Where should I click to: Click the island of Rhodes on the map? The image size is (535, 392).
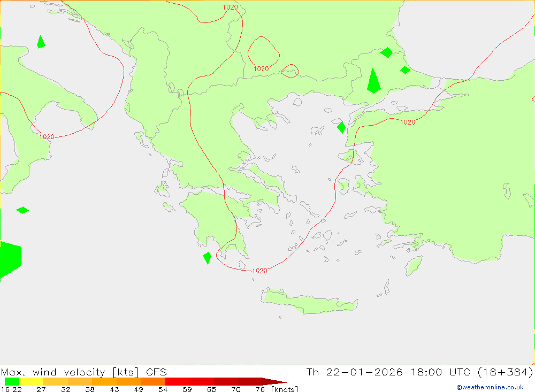pyautogui.click(x=414, y=266)
